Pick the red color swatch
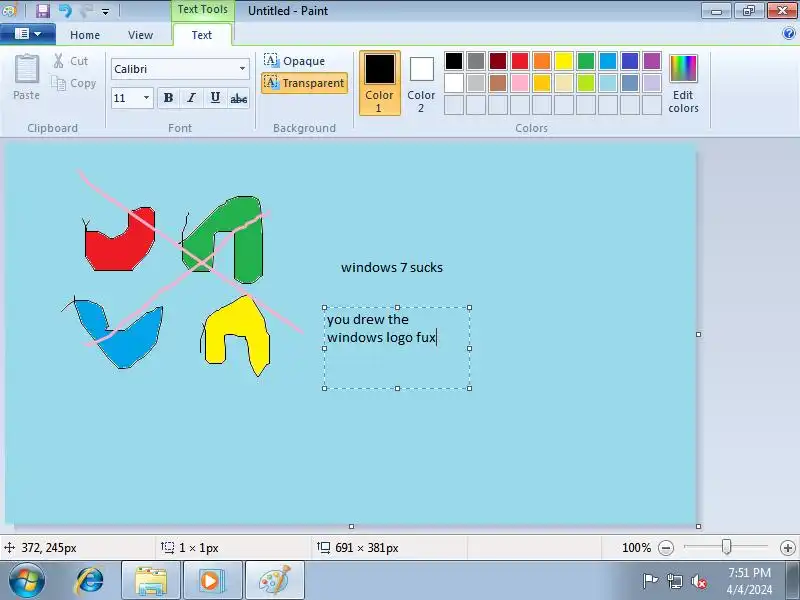 tap(520, 61)
